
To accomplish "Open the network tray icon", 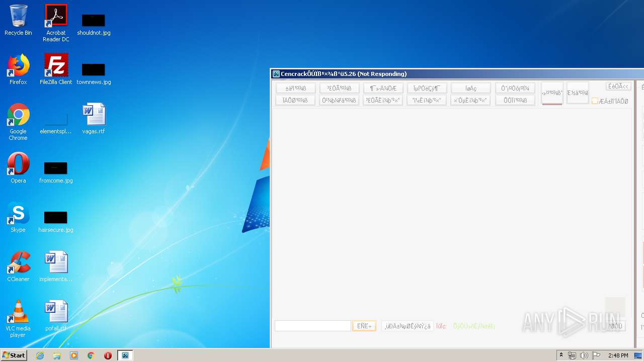I will click(572, 355).
